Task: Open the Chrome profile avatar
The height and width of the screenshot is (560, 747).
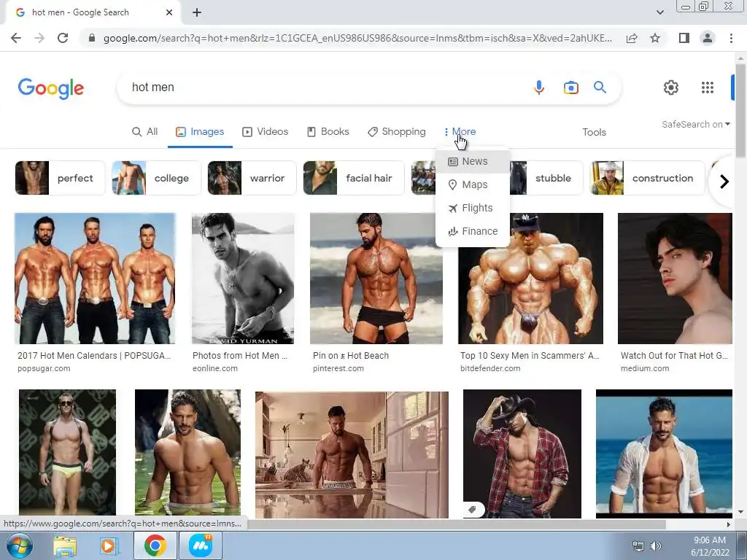Action: 708,38
